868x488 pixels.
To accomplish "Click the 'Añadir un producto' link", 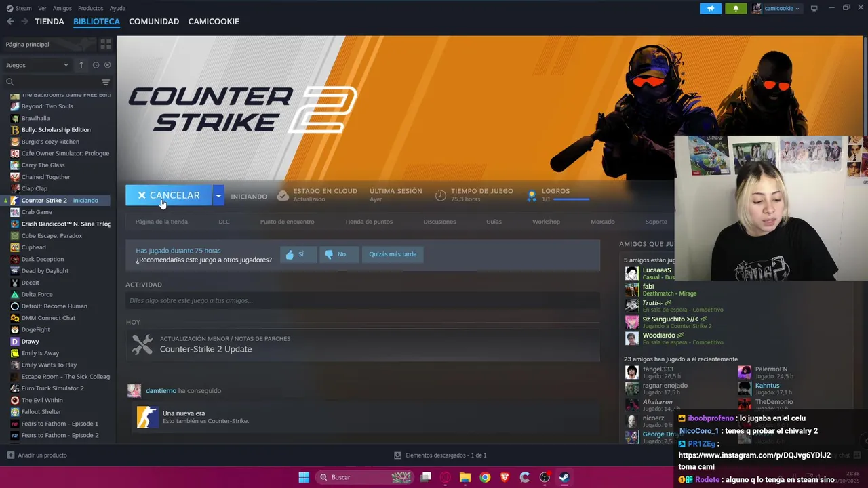I will point(42,455).
